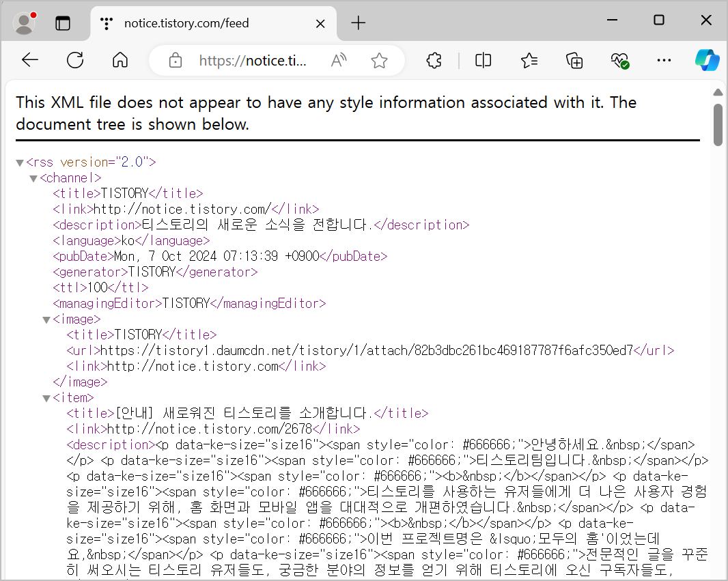The height and width of the screenshot is (581, 728).
Task: Click the managingEditor TISTORY line
Action: click(189, 304)
